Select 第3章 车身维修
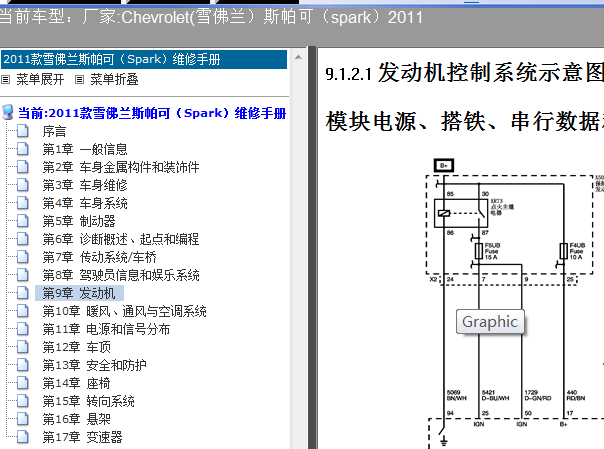The width and height of the screenshot is (604, 449). click(85, 185)
